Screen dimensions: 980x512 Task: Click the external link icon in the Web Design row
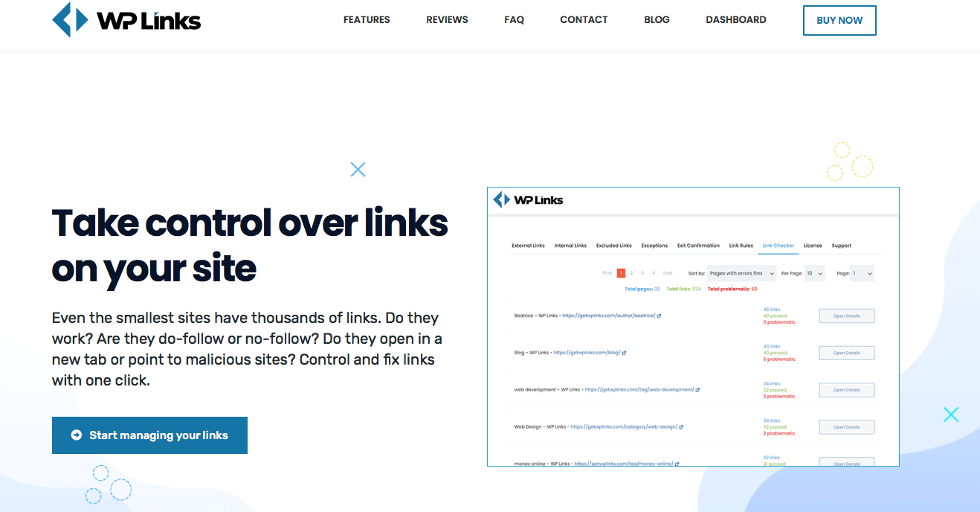coord(680,427)
